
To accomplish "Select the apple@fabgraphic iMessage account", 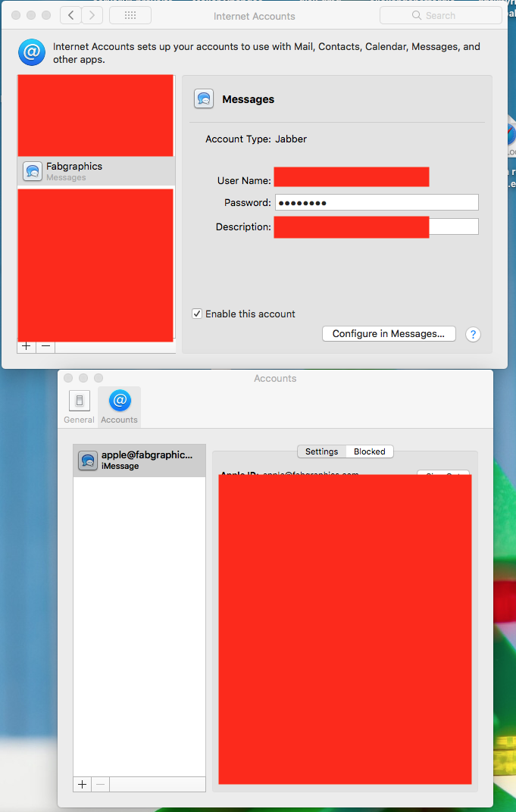I will click(x=139, y=461).
